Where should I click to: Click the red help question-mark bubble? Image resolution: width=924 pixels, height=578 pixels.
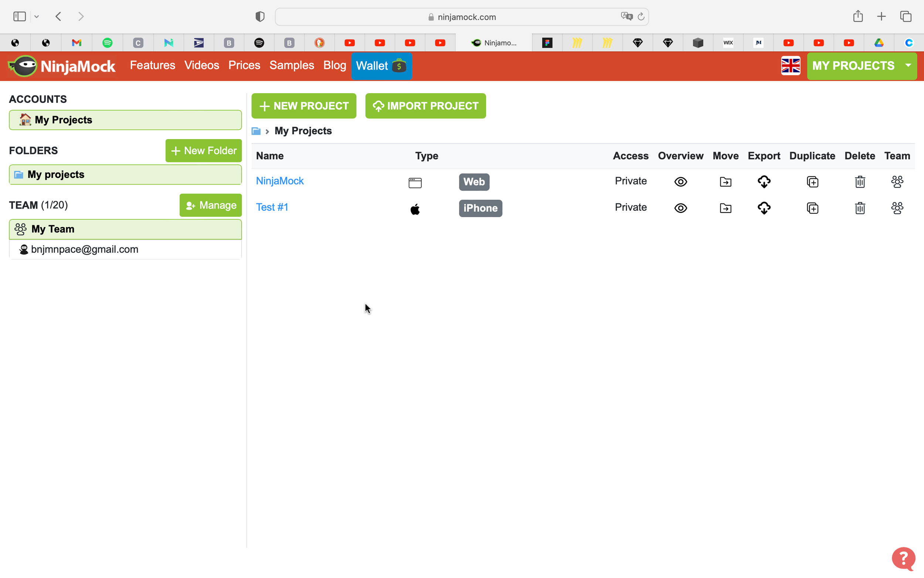coord(903,559)
